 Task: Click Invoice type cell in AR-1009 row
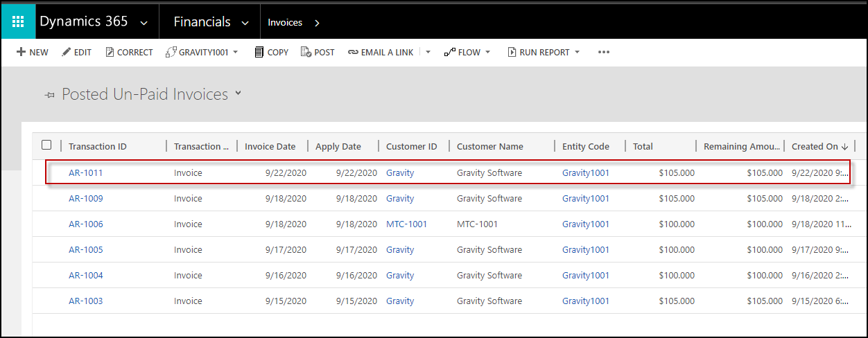coord(188,198)
